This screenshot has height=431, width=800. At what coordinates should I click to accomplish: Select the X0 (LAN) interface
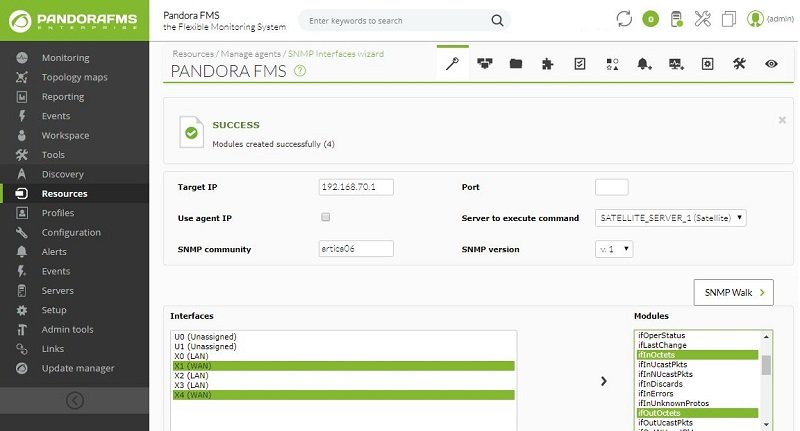343,356
